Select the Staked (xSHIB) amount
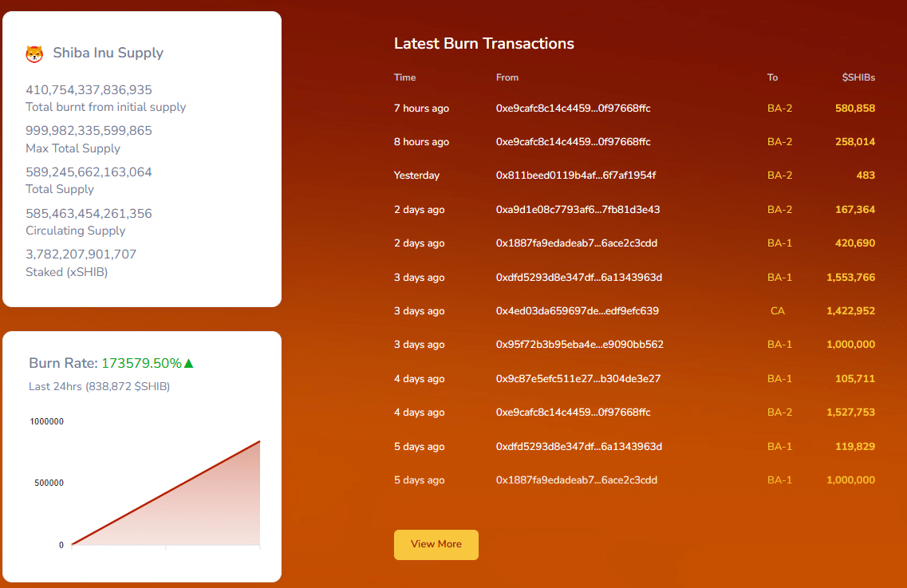The image size is (907, 588). tap(80, 254)
